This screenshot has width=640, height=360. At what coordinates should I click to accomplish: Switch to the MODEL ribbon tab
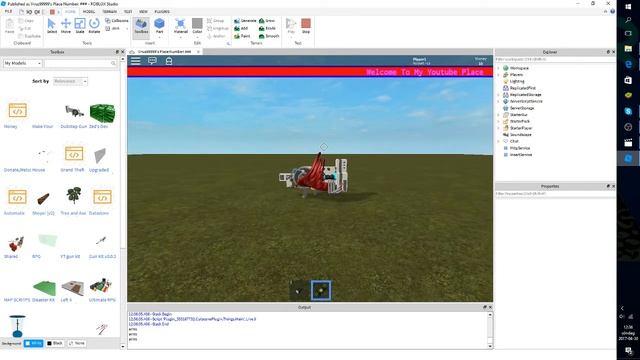pyautogui.click(x=89, y=11)
